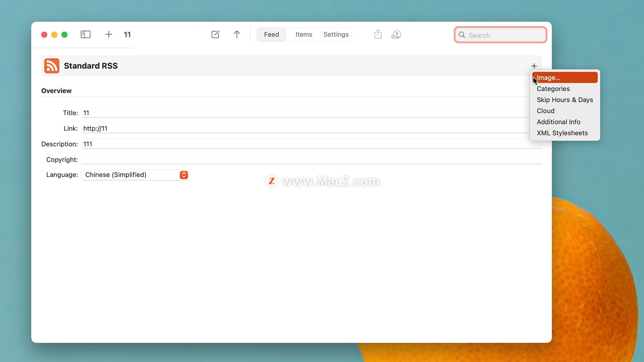Click the plus icon beside sidebar toggle
The width and height of the screenshot is (644, 362).
(x=109, y=35)
